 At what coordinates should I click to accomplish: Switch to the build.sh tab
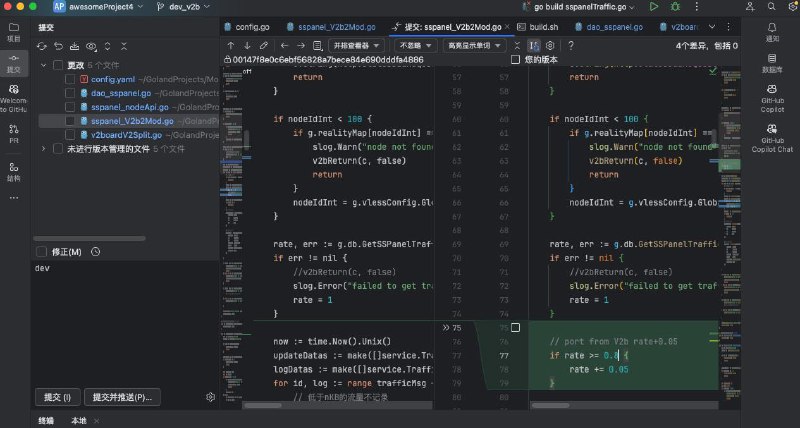tap(538, 27)
